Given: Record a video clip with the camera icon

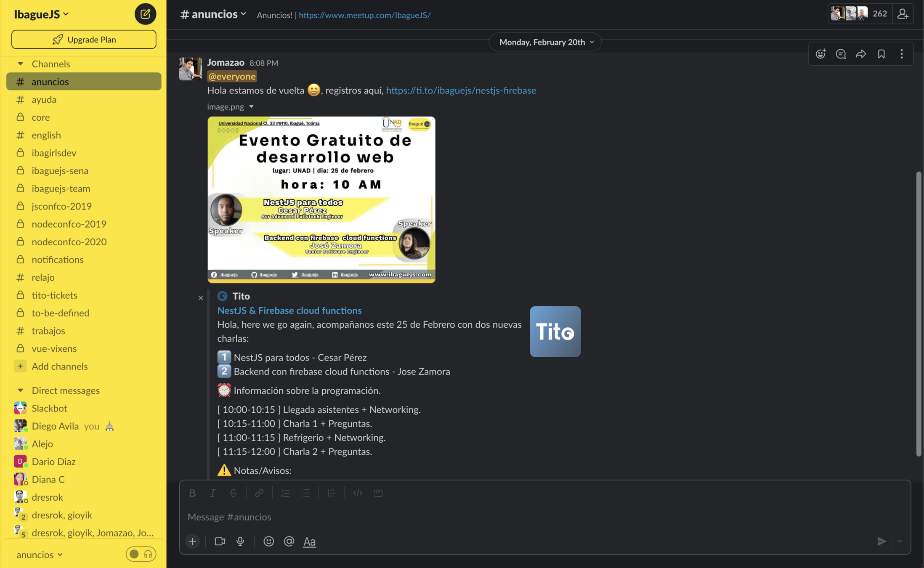Looking at the screenshot, I should coord(220,541).
